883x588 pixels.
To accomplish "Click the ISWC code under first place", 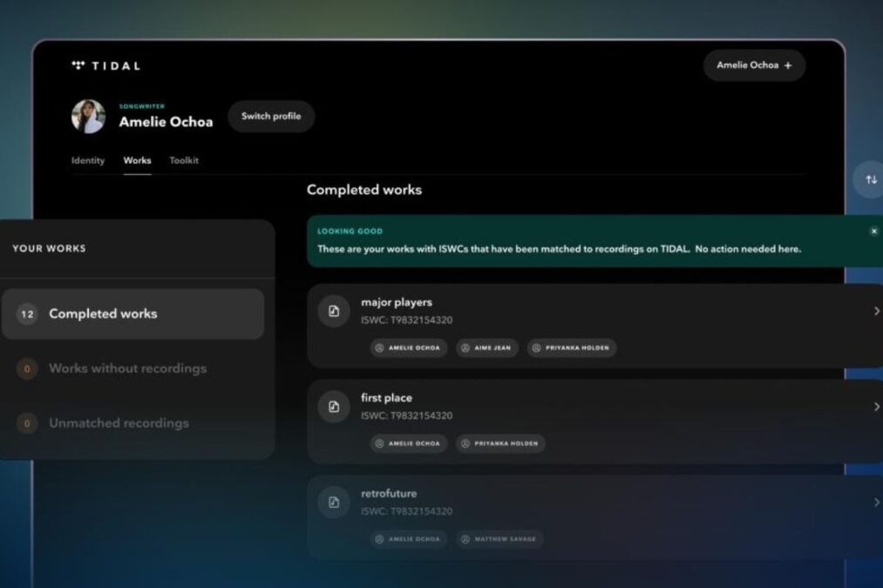I will tap(406, 416).
